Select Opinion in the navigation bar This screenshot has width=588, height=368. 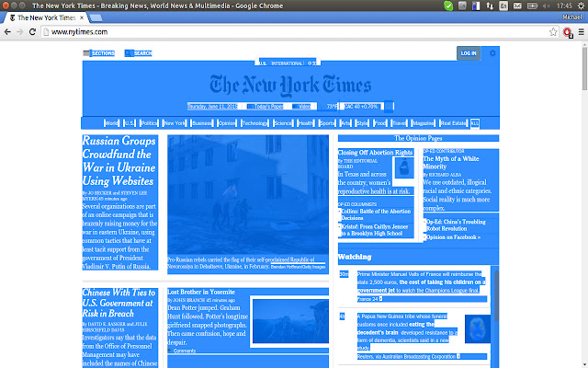pyautogui.click(x=226, y=122)
